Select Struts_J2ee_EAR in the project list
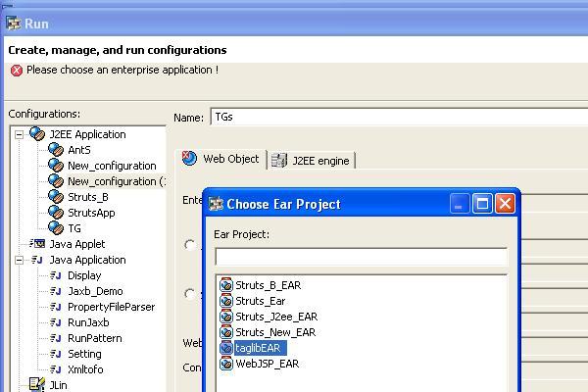 click(x=275, y=317)
